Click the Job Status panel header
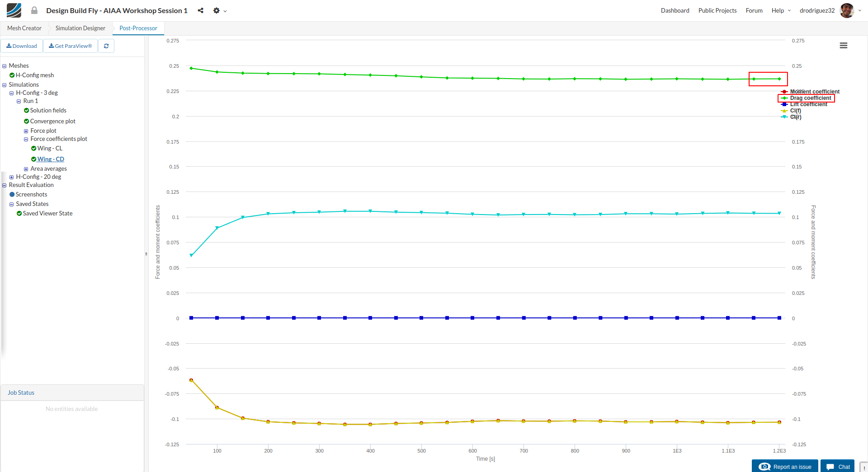The height and width of the screenshot is (472, 868). point(72,393)
